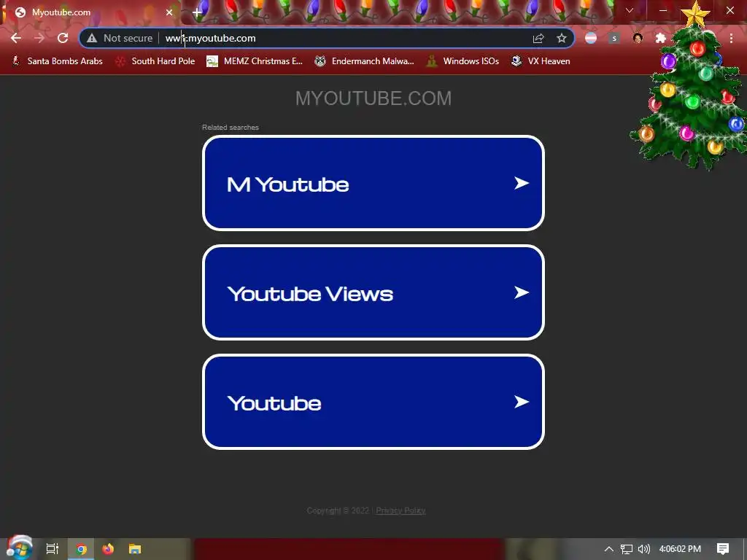Select the Myoutube.com tab

[90, 12]
